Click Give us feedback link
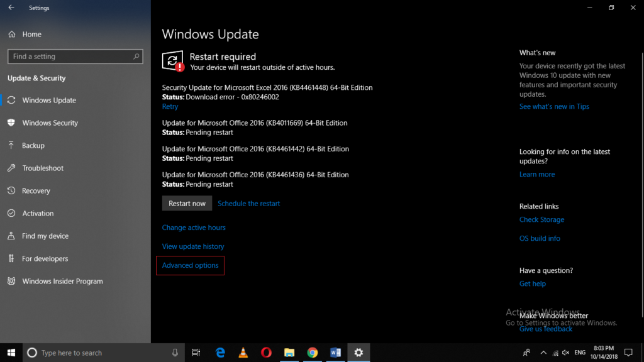This screenshot has width=644, height=362. click(x=545, y=329)
